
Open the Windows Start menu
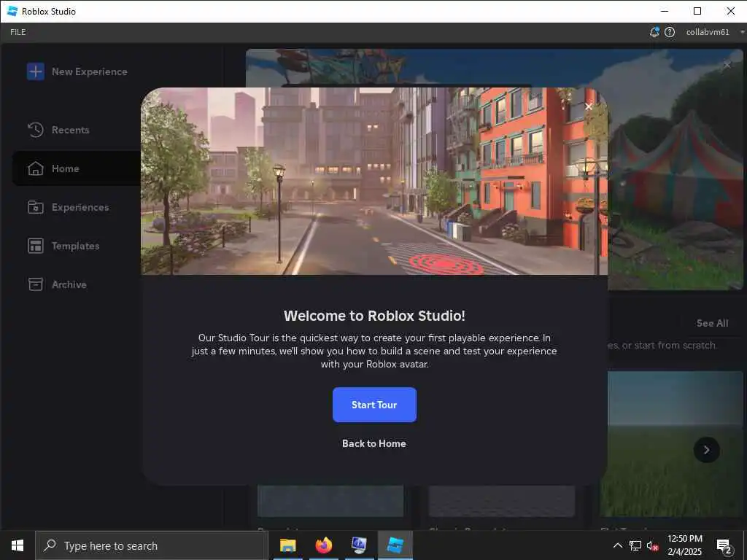point(18,545)
